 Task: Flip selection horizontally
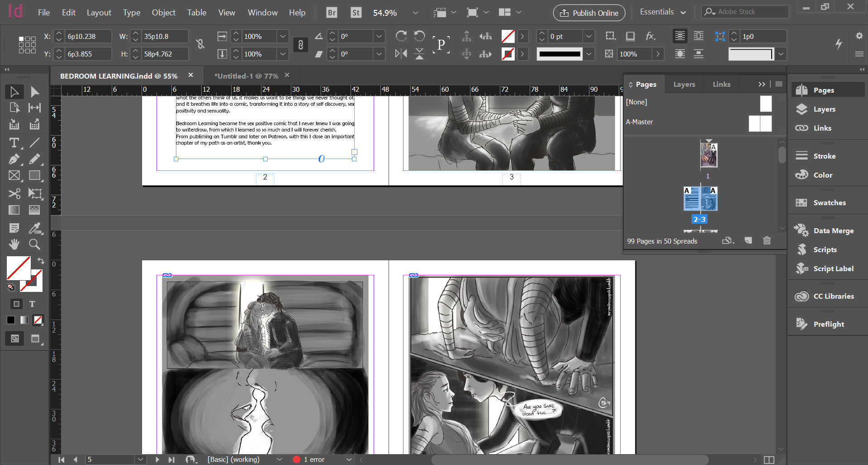click(x=401, y=54)
